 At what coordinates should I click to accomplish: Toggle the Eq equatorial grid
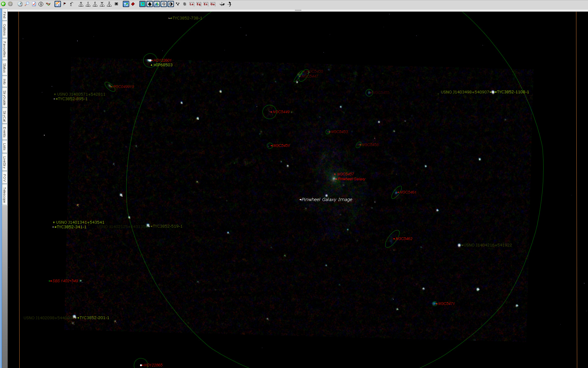199,4
